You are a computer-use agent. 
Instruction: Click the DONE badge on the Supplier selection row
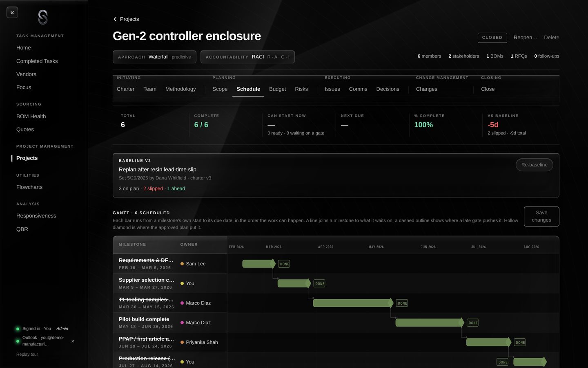click(x=320, y=284)
